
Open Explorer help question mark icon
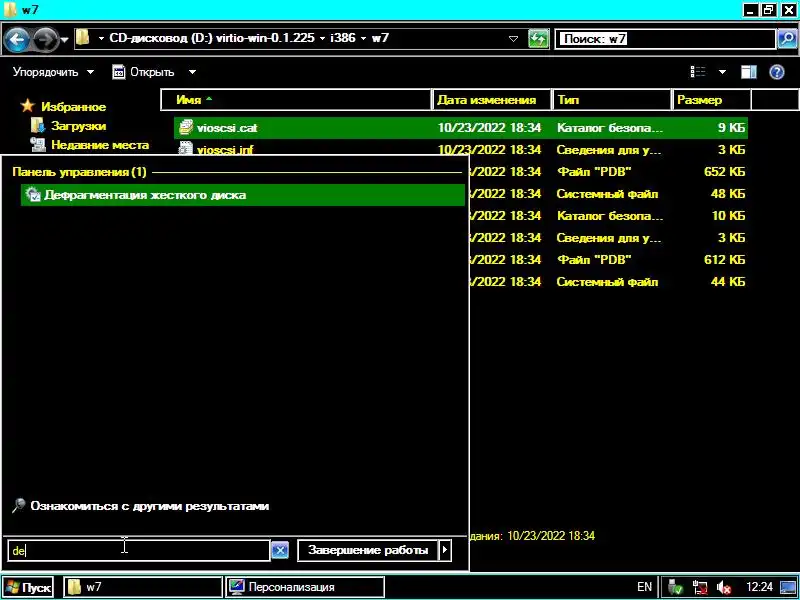click(x=777, y=72)
